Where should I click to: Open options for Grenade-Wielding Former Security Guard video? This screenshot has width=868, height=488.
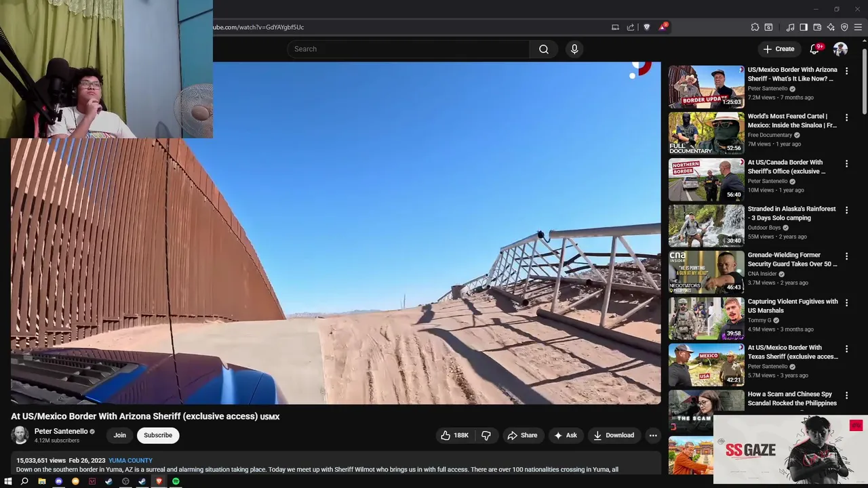point(846,256)
